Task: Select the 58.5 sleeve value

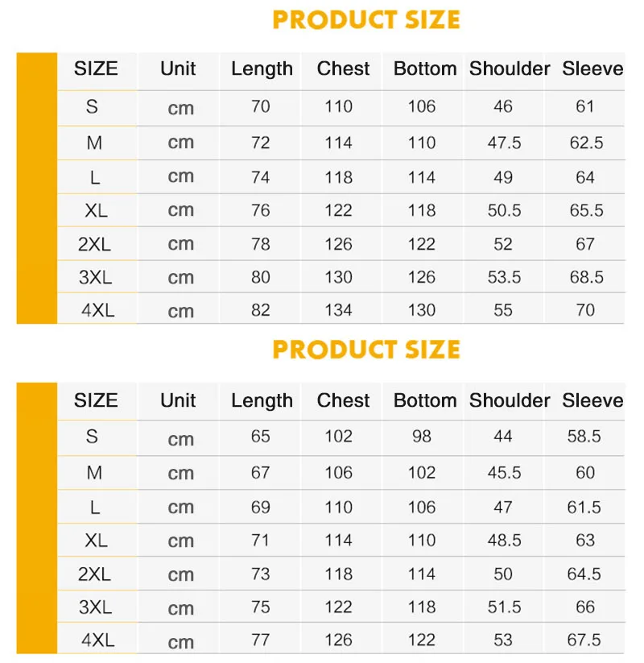Action: (x=584, y=437)
